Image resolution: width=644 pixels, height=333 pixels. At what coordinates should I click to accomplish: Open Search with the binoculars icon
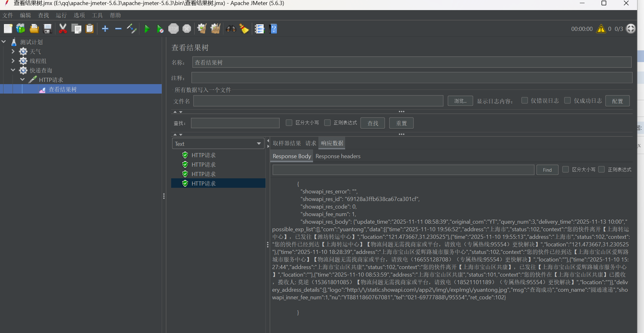click(231, 29)
